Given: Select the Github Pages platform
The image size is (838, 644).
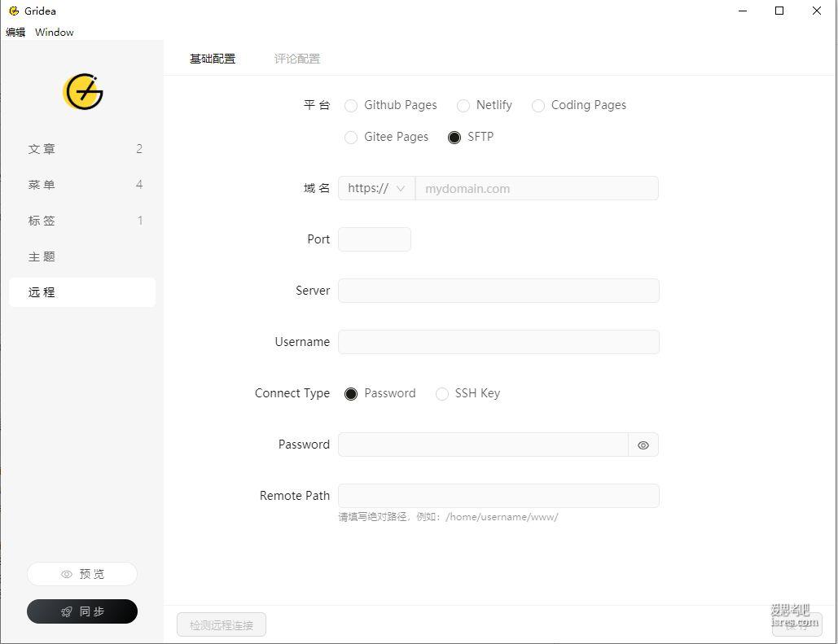Looking at the screenshot, I should pyautogui.click(x=351, y=105).
